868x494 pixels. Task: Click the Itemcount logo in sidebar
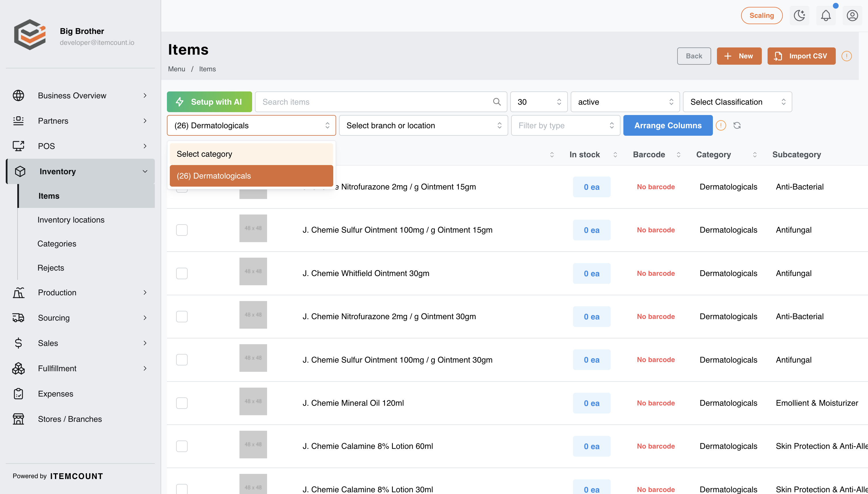pyautogui.click(x=30, y=35)
